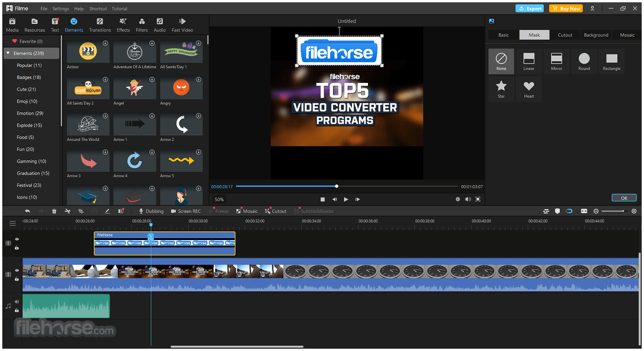
Task: Open the Filters panel
Action: (x=142, y=25)
